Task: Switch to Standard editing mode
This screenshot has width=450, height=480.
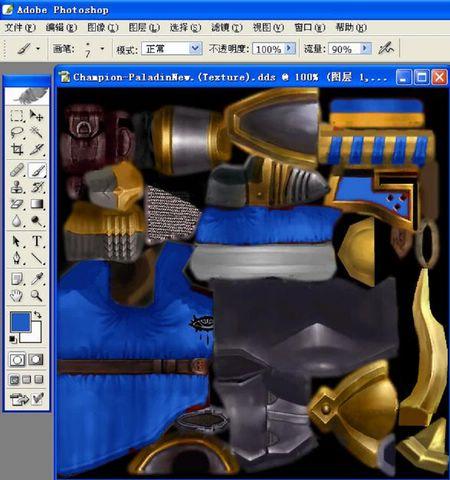Action: 17,360
